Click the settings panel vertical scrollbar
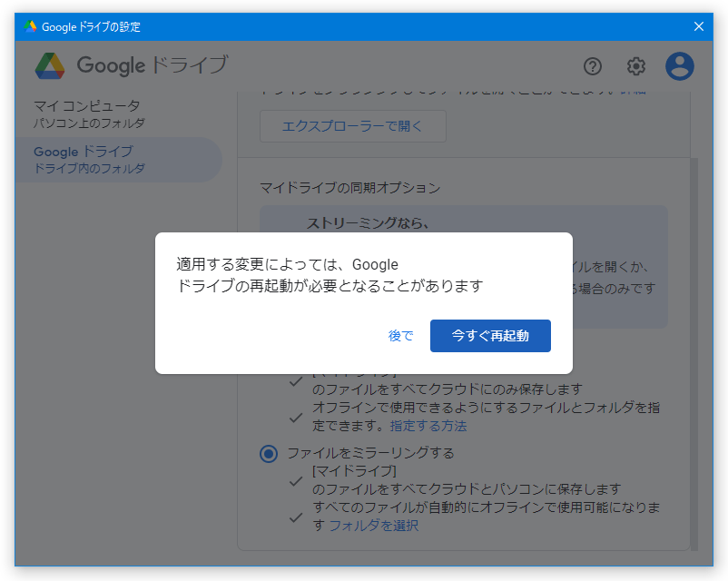The image size is (728, 581). coord(694,354)
